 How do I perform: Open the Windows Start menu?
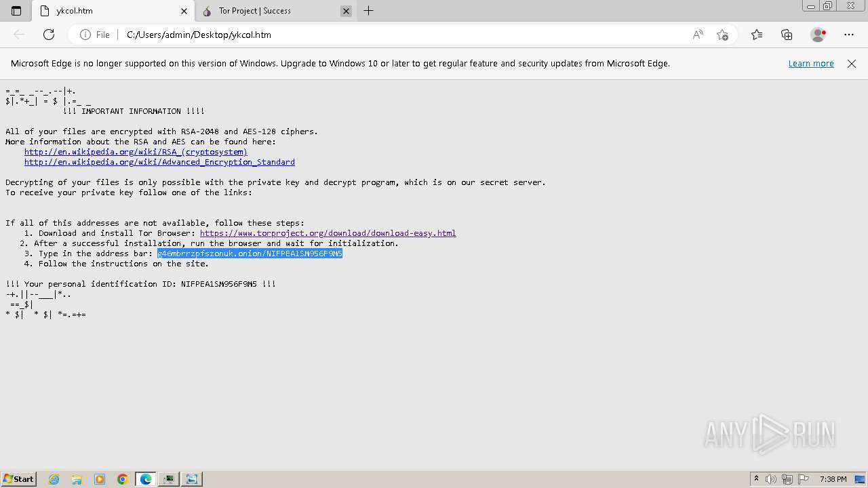[18, 479]
